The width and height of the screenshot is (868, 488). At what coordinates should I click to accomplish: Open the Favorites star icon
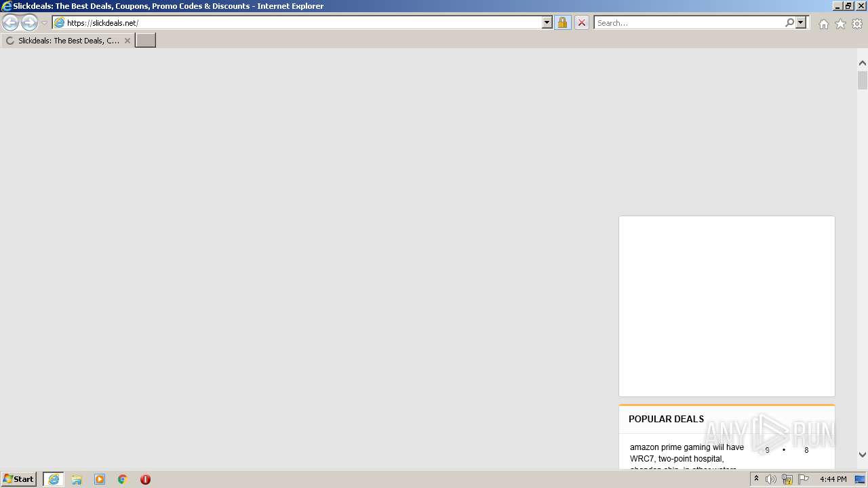coord(840,24)
